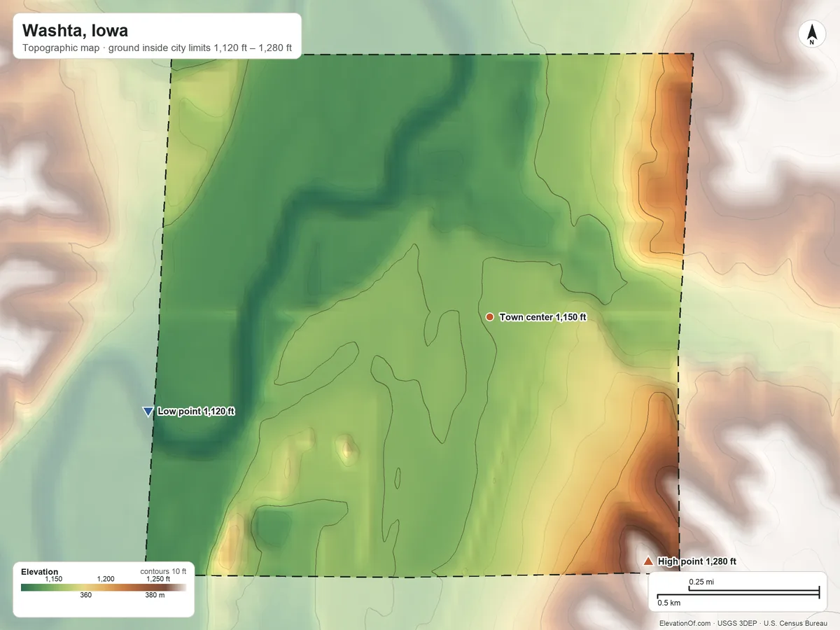The image size is (840, 630).
Task: Click the '1,250 ft' legend value
Action: click(158, 579)
